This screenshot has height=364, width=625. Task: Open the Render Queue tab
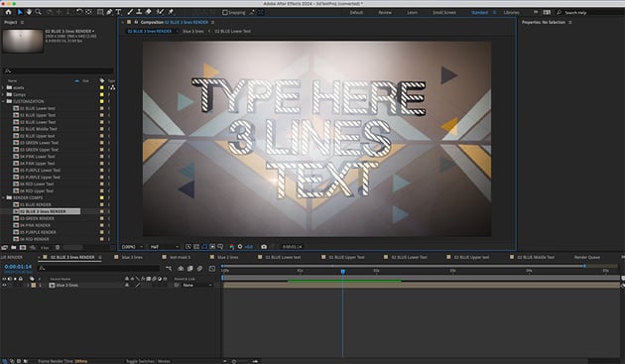[586, 258]
